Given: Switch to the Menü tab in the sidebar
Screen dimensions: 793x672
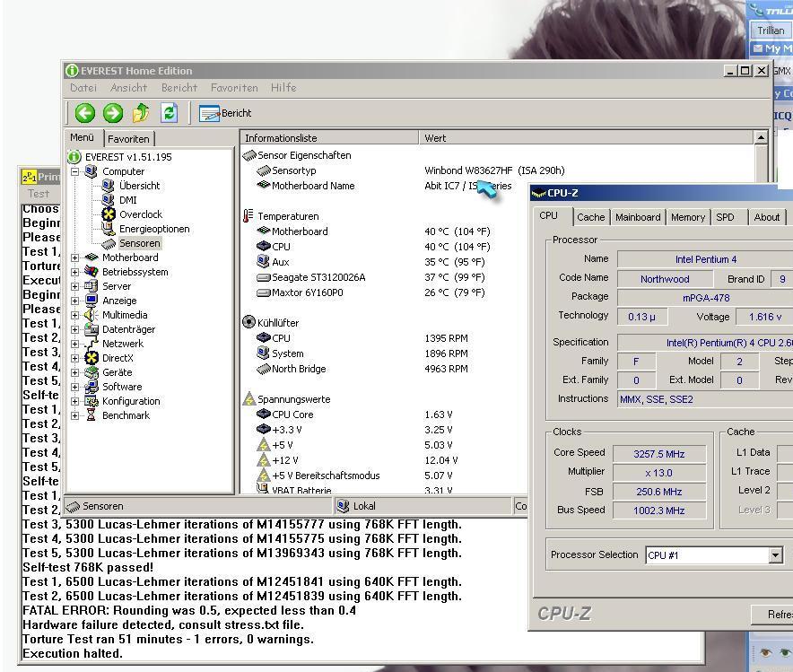Looking at the screenshot, I should point(83,137).
